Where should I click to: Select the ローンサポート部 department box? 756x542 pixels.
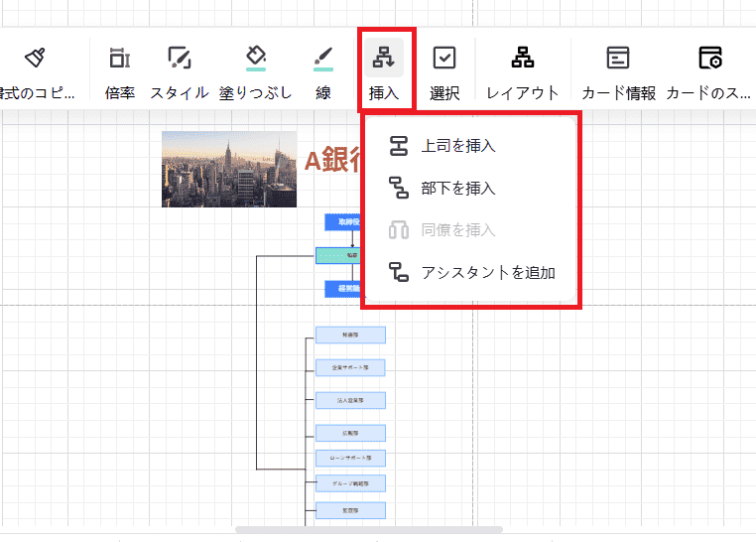point(350,458)
